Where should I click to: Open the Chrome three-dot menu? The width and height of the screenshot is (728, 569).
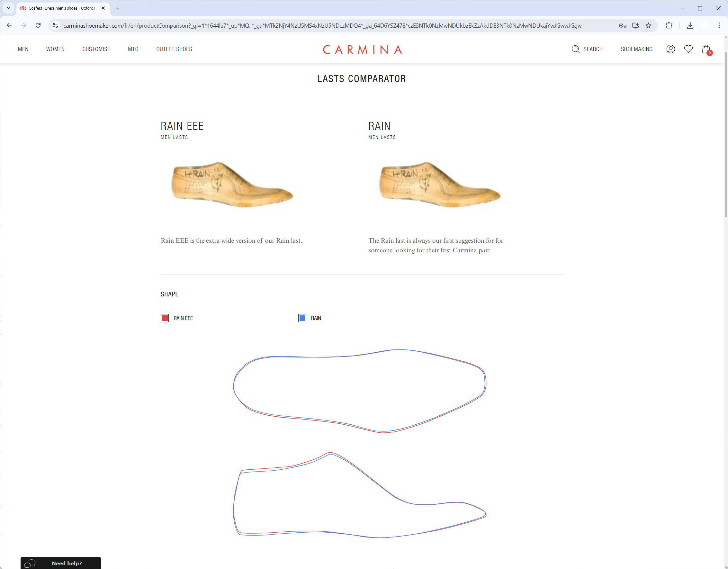click(719, 26)
